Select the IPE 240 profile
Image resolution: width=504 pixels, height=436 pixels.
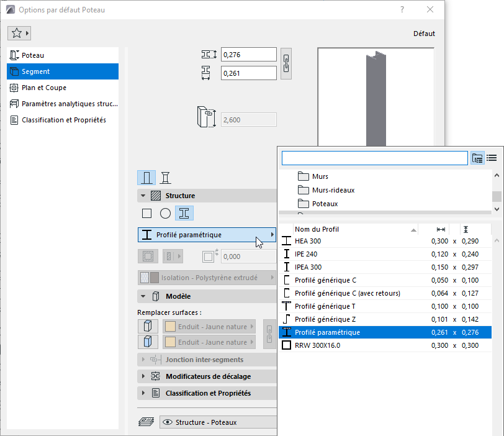(385, 254)
